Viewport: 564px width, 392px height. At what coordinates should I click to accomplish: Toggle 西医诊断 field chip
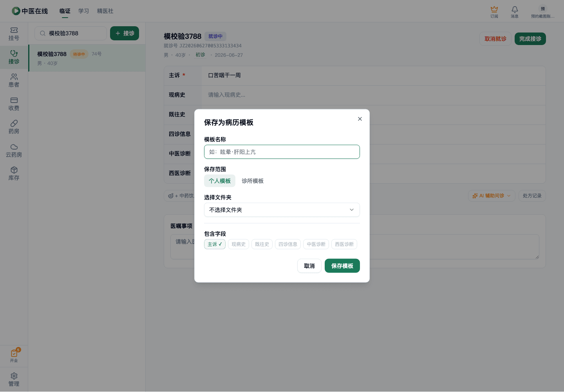point(344,244)
